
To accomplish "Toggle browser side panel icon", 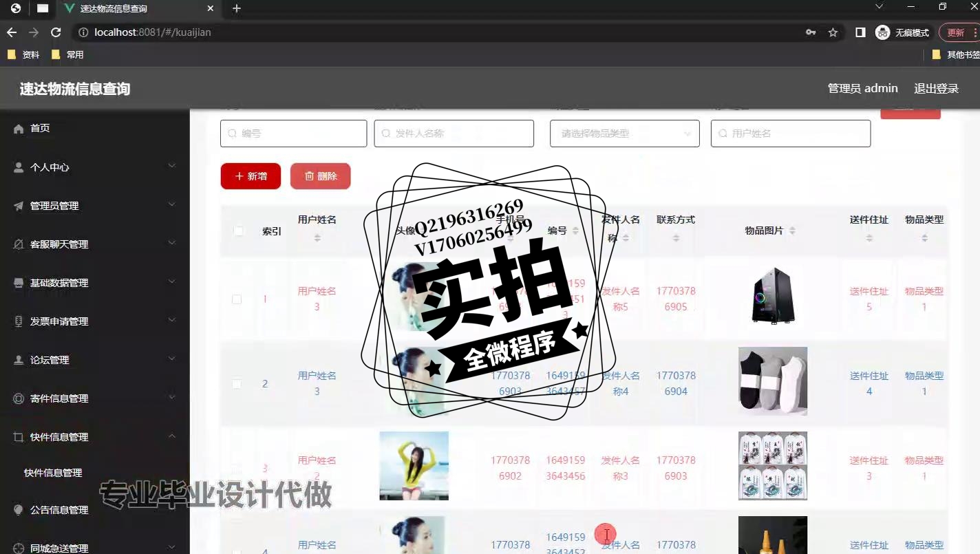I will coord(860,32).
